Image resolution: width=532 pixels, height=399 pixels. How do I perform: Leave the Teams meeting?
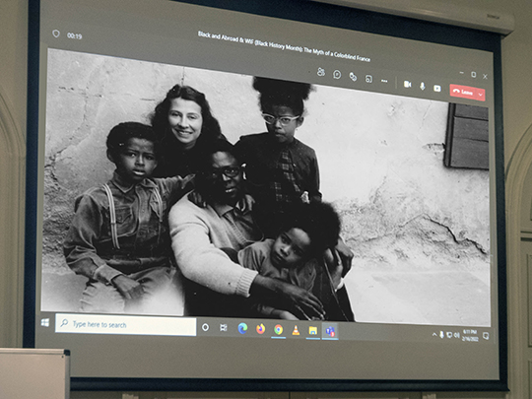[463, 92]
